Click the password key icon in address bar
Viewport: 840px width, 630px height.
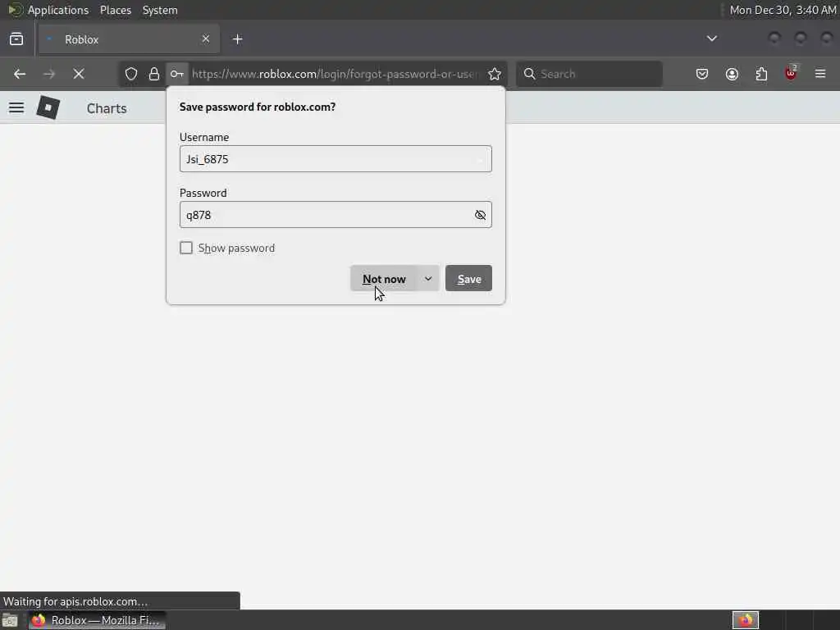[x=177, y=74]
